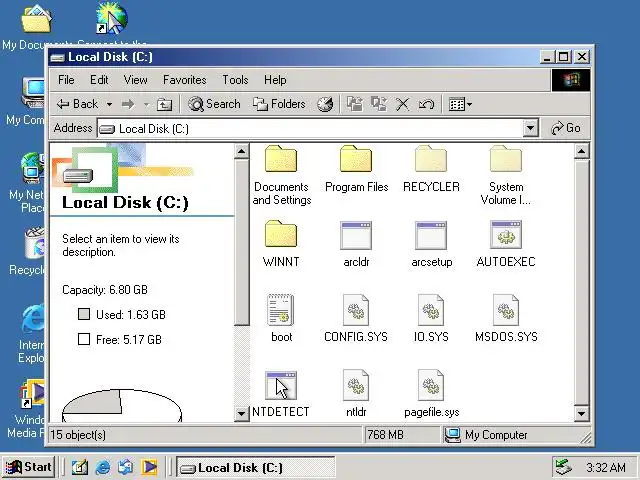Open the Tools menu
This screenshot has width=640, height=480.
[x=235, y=80]
